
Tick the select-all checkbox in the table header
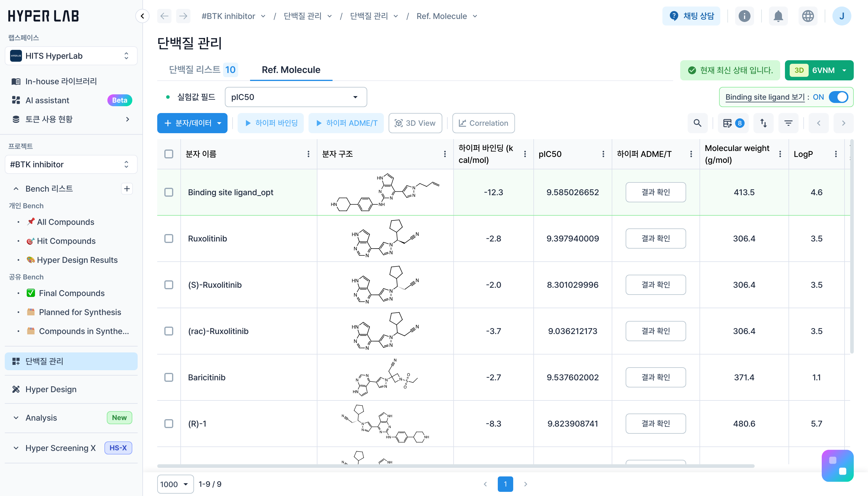[x=168, y=154]
